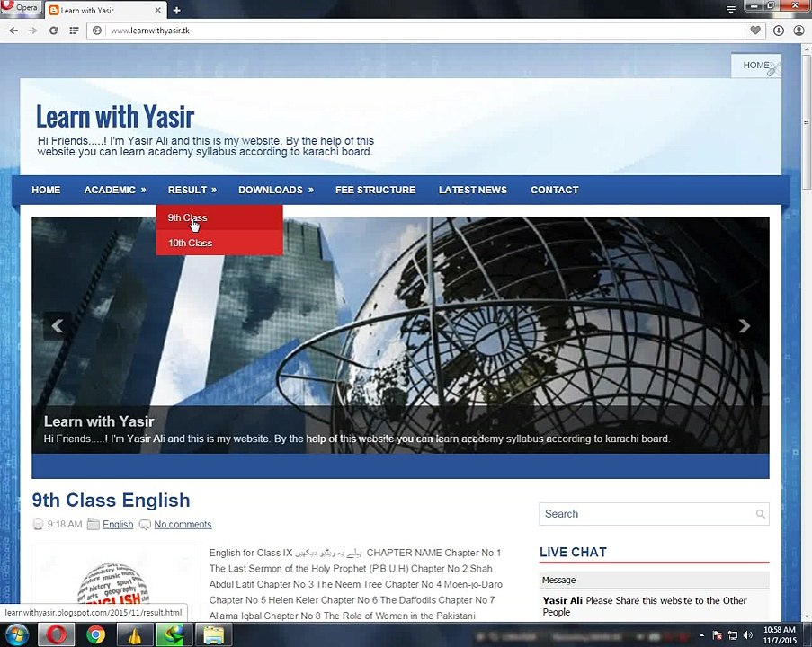This screenshot has height=647, width=812.
Task: Click the English category link
Action: click(118, 524)
